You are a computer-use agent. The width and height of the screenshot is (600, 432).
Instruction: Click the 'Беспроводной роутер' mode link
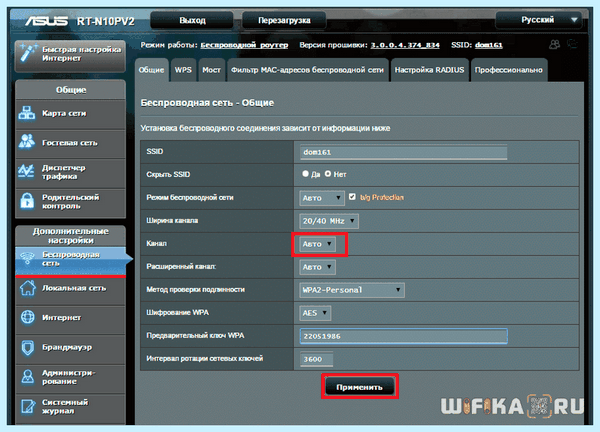pyautogui.click(x=244, y=45)
